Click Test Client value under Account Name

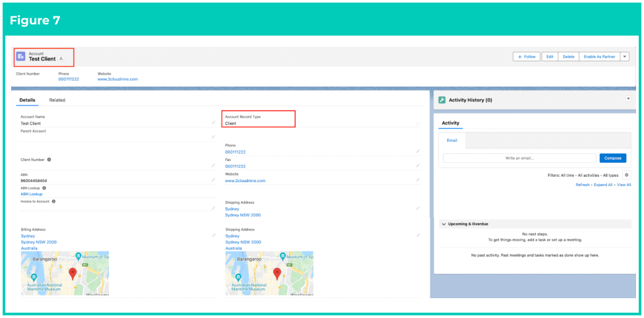click(x=31, y=123)
